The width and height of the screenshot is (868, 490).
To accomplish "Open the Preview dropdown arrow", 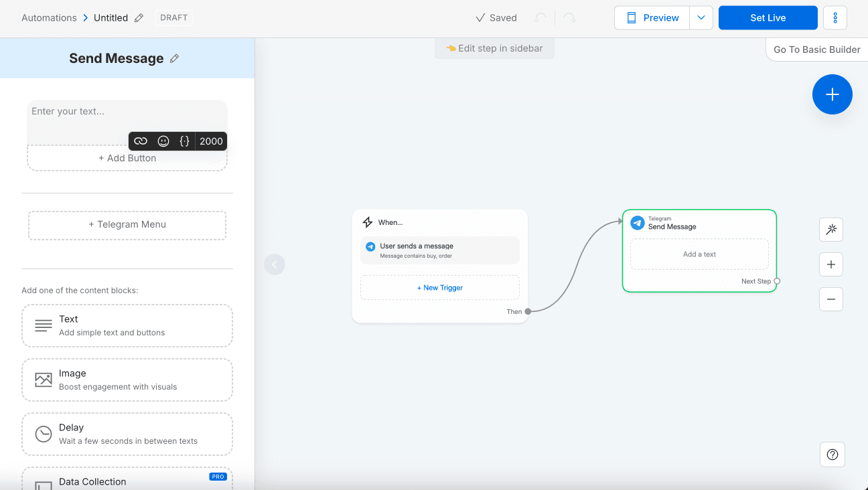I will [701, 18].
